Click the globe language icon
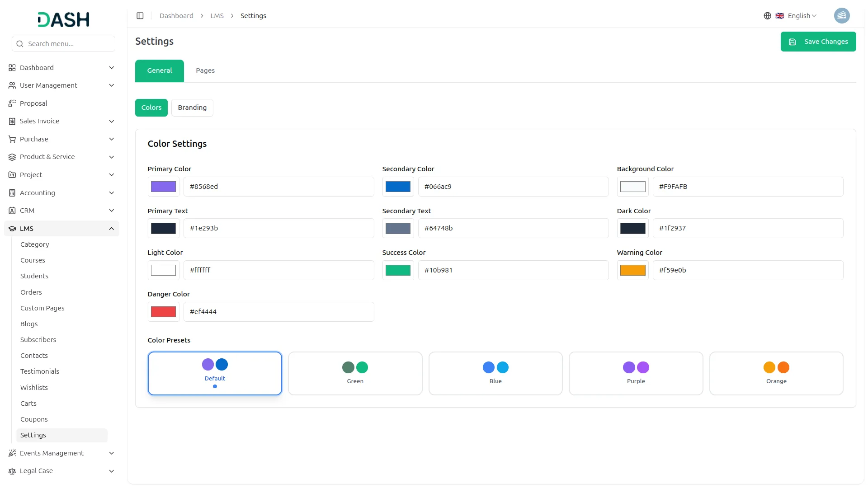Viewport: 868px width, 488px height. pos(767,16)
